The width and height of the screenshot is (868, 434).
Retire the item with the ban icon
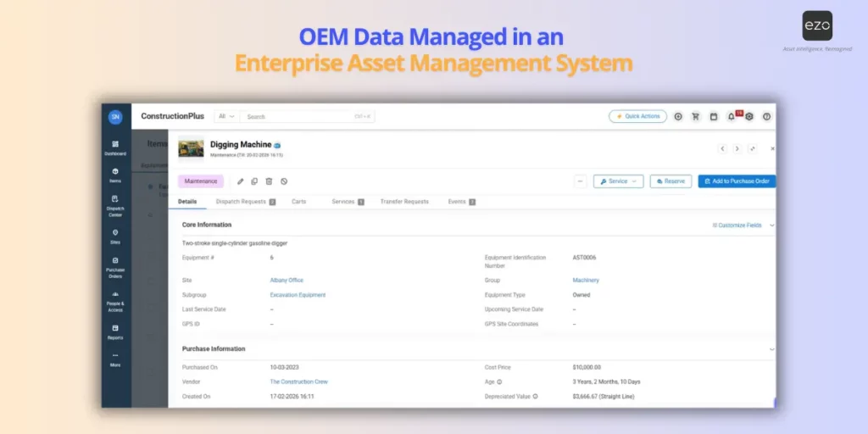coord(284,181)
